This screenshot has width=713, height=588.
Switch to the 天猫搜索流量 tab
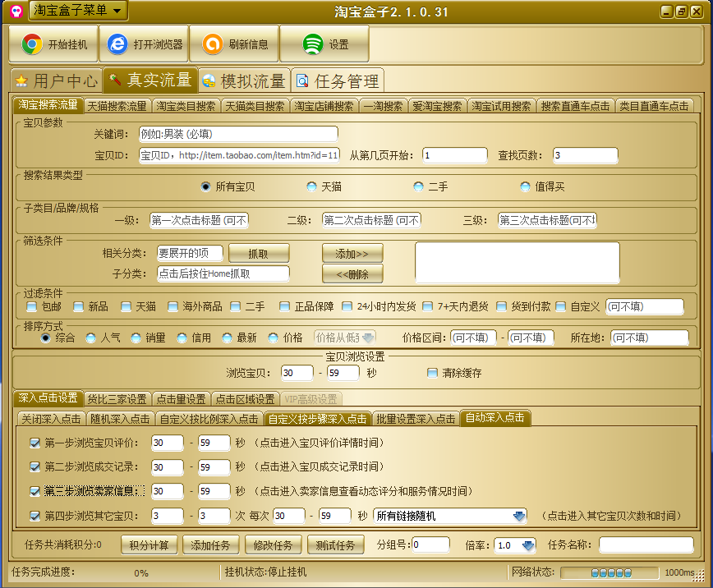click(117, 107)
